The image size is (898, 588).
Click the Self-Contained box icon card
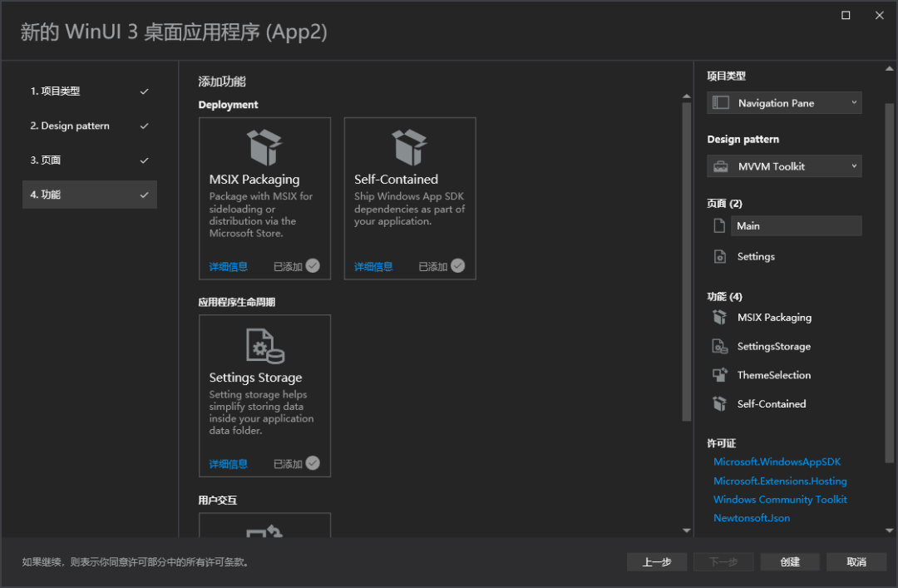(409, 147)
